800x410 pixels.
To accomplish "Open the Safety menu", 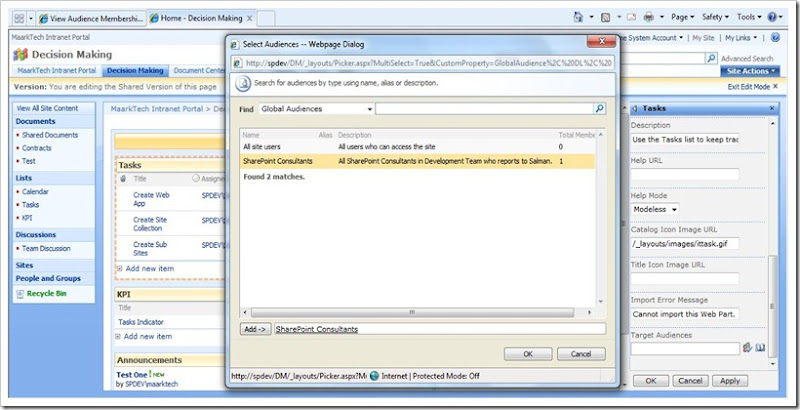I will [x=715, y=17].
